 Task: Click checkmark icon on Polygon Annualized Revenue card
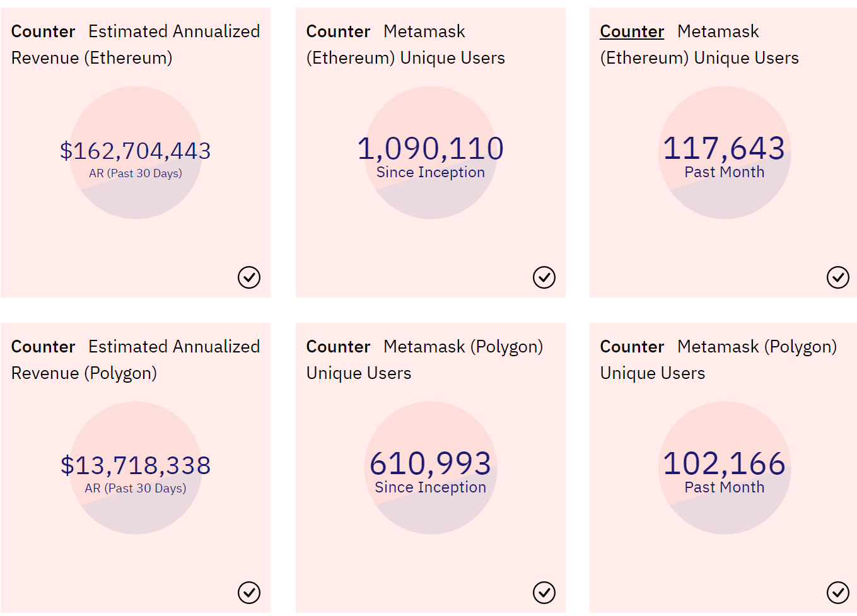click(249, 592)
